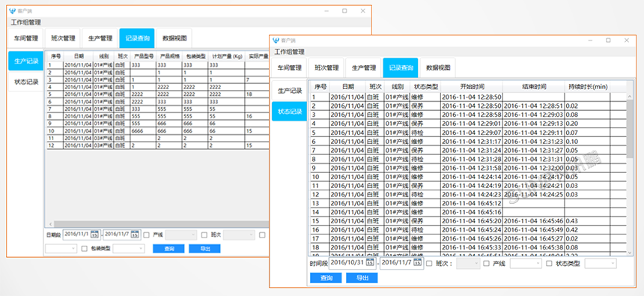Select 记录查询 tab in front window
Image resolution: width=644 pixels, height=296 pixels.
(401, 68)
